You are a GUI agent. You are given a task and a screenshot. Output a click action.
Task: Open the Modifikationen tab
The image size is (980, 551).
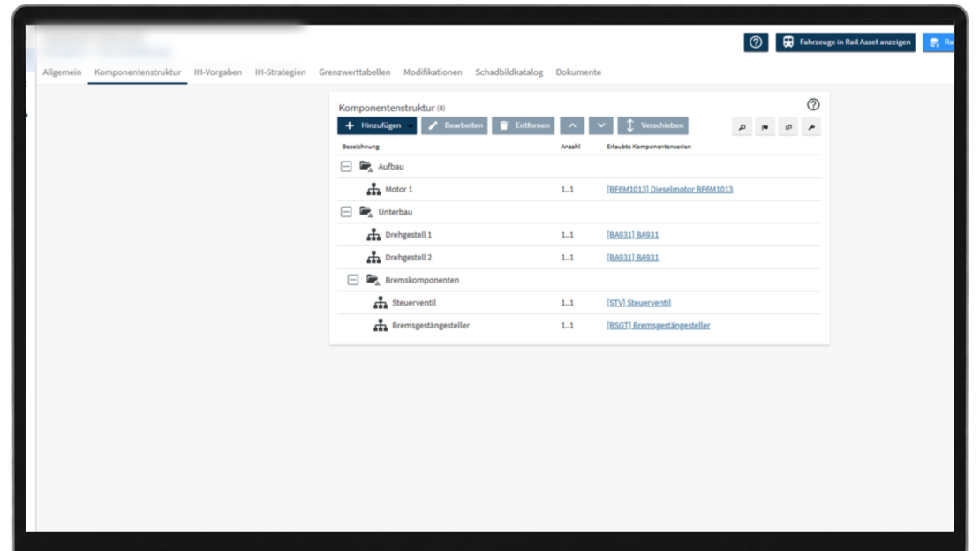(433, 72)
